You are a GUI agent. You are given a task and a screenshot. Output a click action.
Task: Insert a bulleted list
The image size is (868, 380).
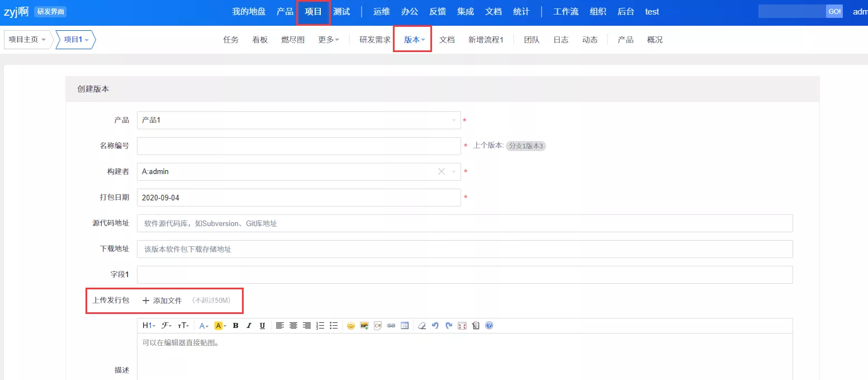click(334, 326)
